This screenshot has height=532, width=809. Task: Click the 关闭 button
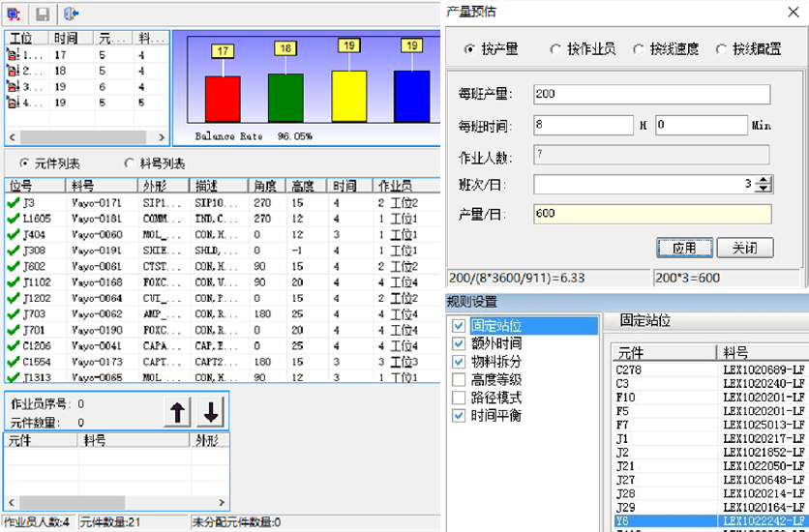click(744, 248)
